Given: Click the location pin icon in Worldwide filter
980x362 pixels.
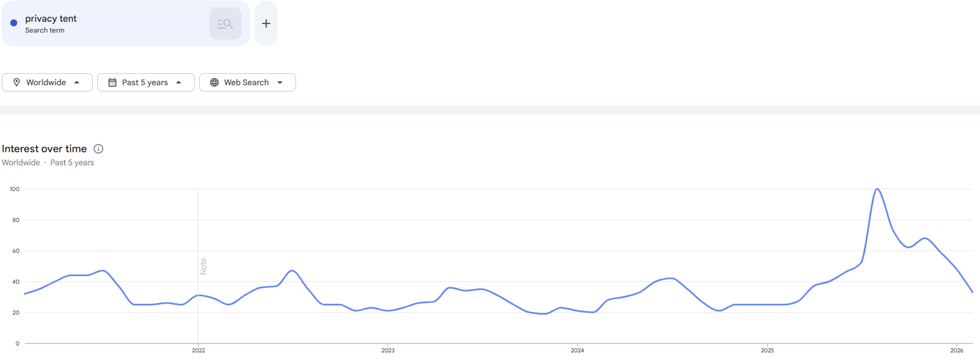Looking at the screenshot, I should tap(16, 83).
